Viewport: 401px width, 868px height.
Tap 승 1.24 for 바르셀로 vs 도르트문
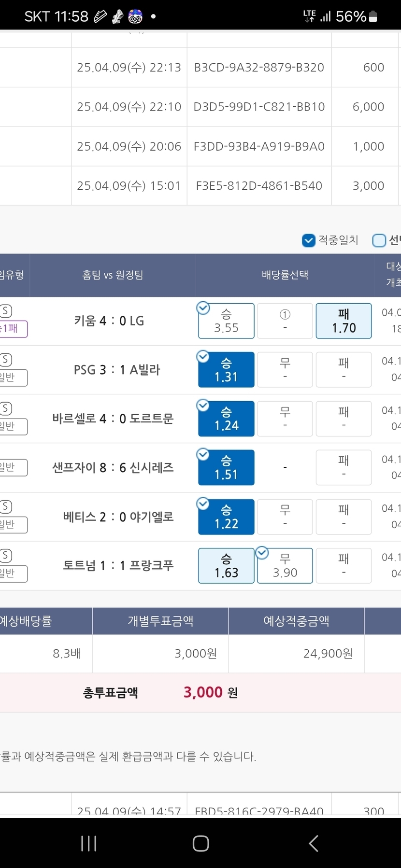(226, 419)
